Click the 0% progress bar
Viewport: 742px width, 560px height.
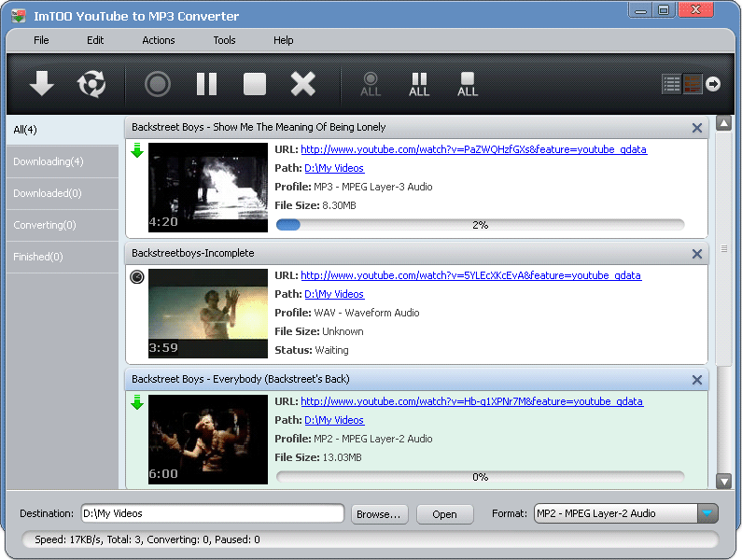[480, 477]
